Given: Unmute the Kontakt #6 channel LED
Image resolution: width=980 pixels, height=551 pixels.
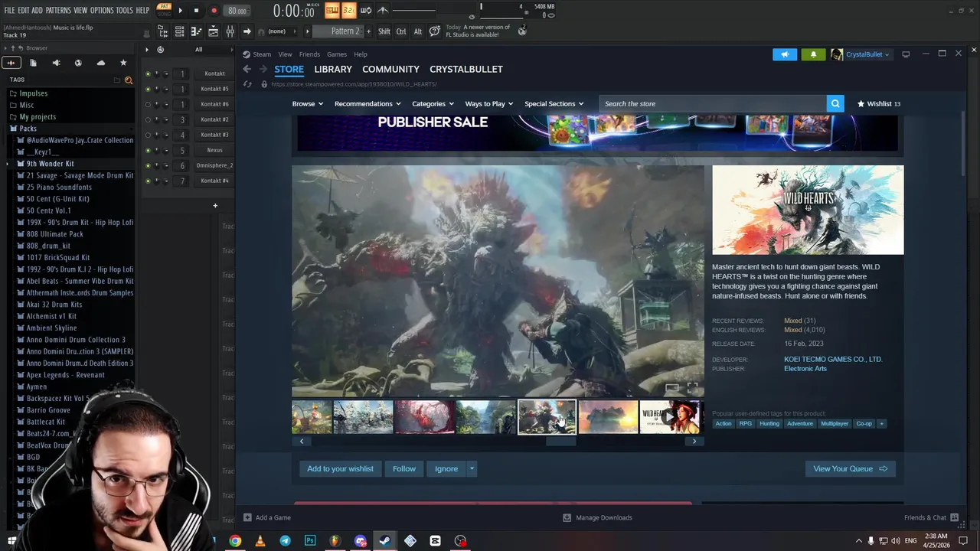Looking at the screenshot, I should tap(148, 104).
